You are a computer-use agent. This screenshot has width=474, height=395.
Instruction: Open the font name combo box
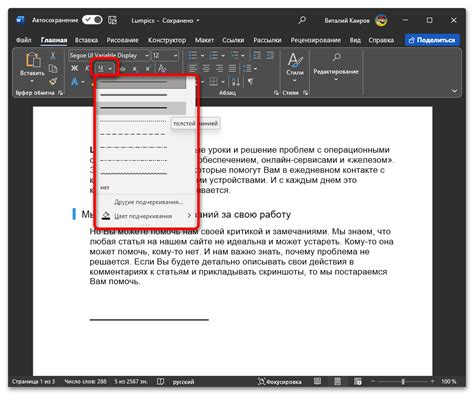pyautogui.click(x=109, y=55)
